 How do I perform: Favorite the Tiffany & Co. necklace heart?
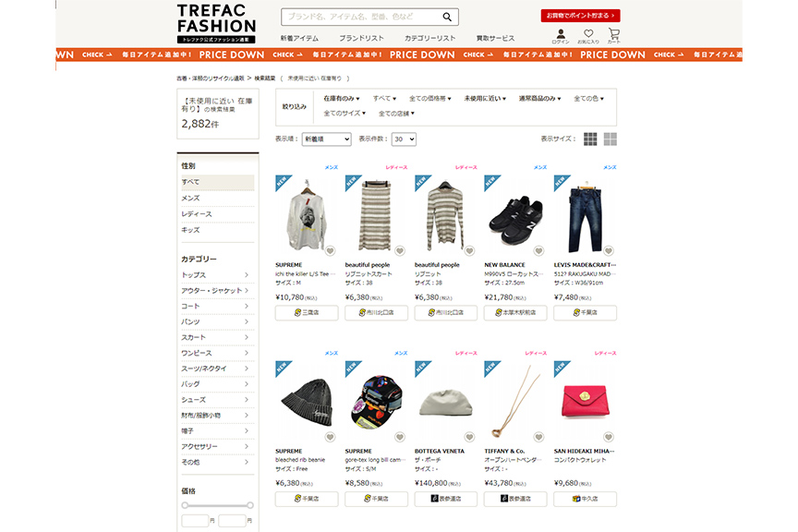click(x=539, y=437)
